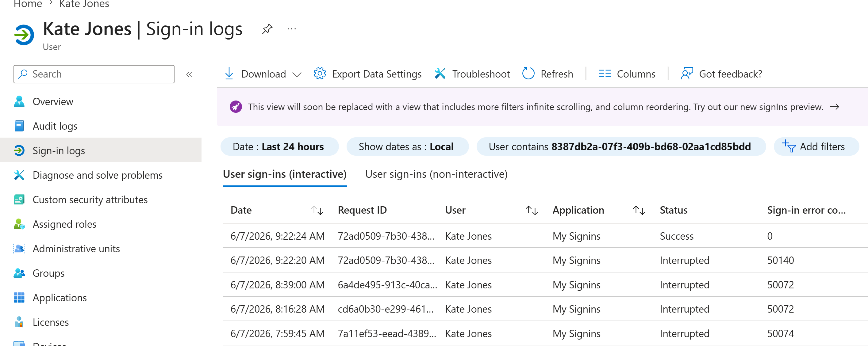Click the Sign-in logs header logo
The image size is (868, 346).
click(24, 35)
